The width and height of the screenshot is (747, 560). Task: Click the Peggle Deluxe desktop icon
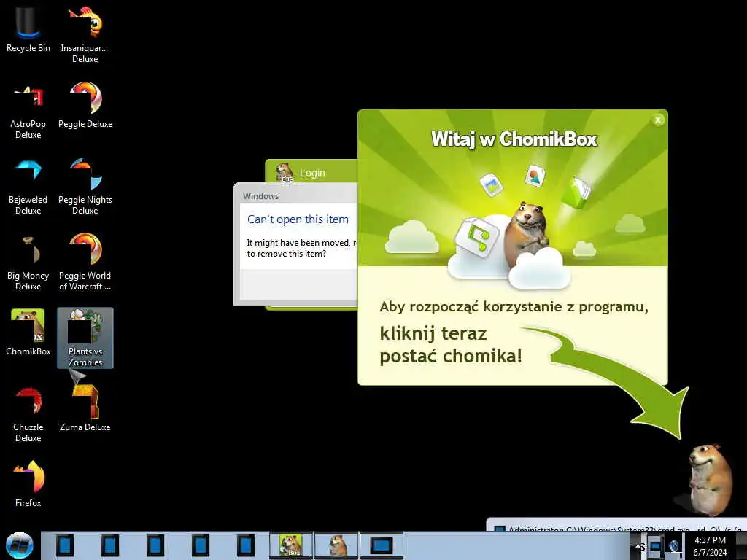[85, 106]
